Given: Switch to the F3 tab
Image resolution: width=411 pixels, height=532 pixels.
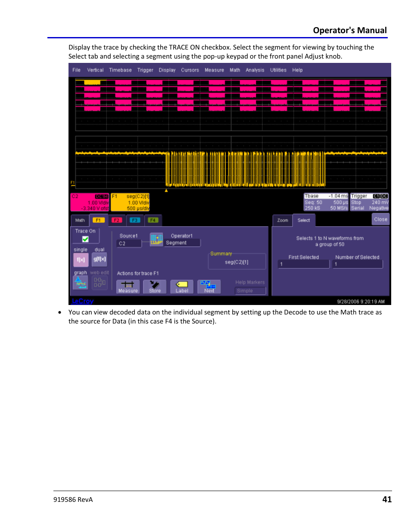Looking at the screenshot, I should 135,220.
